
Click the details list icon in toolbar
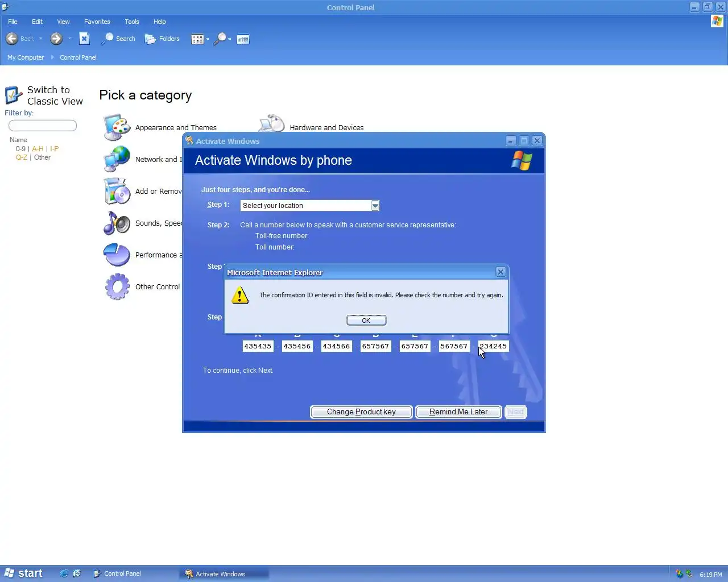click(243, 39)
